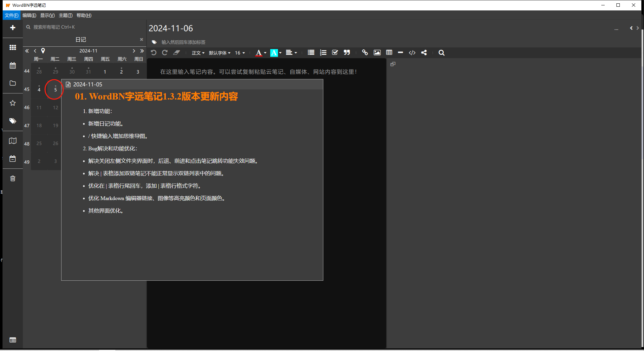Select calendar day 5 in week 45
The height and width of the screenshot is (351, 644).
tap(55, 89)
